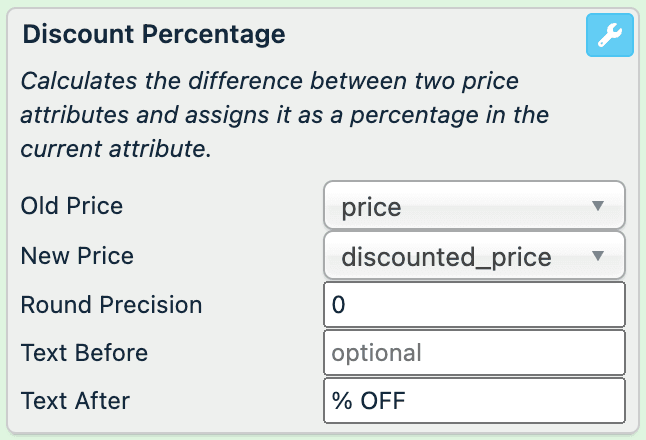Focus the Round Precision input field
646x440 pixels.
pos(474,304)
